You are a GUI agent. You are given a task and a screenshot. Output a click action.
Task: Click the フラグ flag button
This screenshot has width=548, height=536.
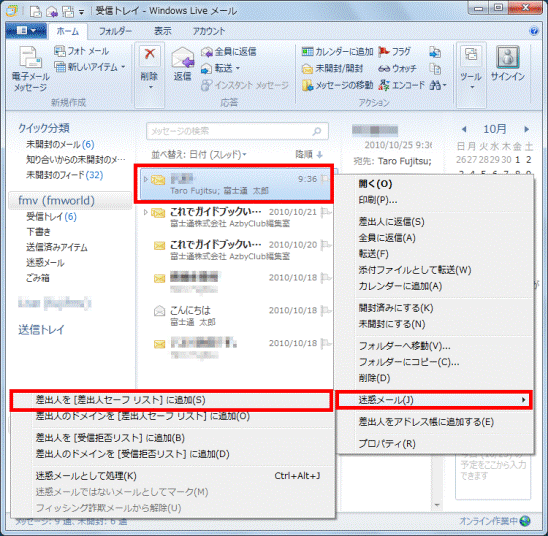[394, 52]
